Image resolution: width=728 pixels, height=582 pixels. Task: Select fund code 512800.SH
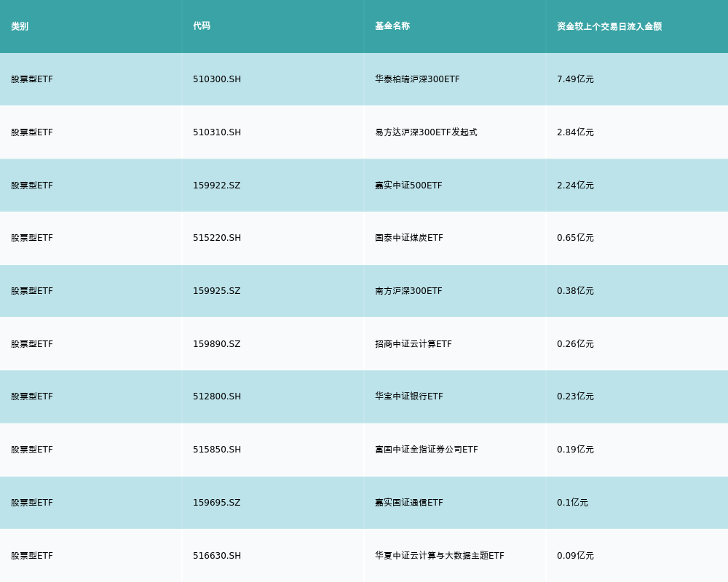pos(217,396)
